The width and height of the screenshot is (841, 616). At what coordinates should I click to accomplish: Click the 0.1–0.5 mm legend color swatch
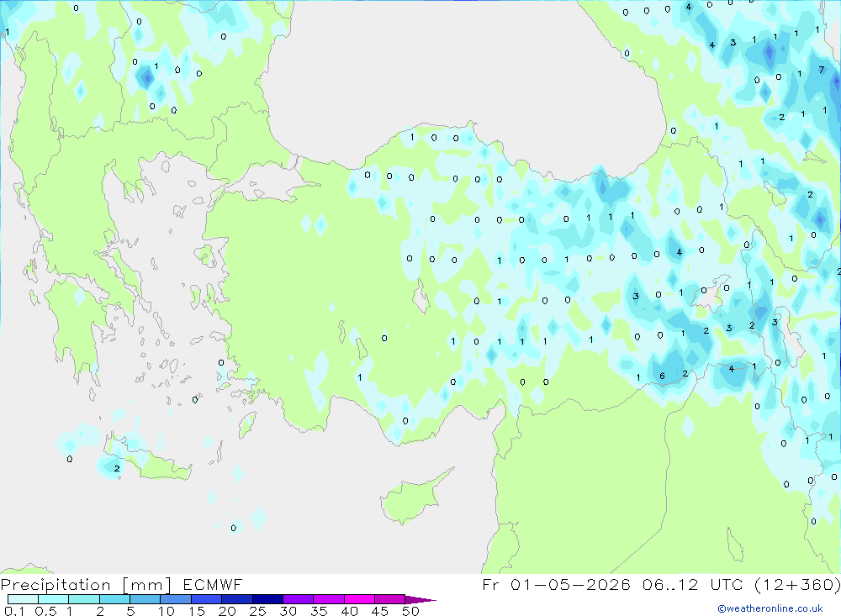click(x=23, y=599)
